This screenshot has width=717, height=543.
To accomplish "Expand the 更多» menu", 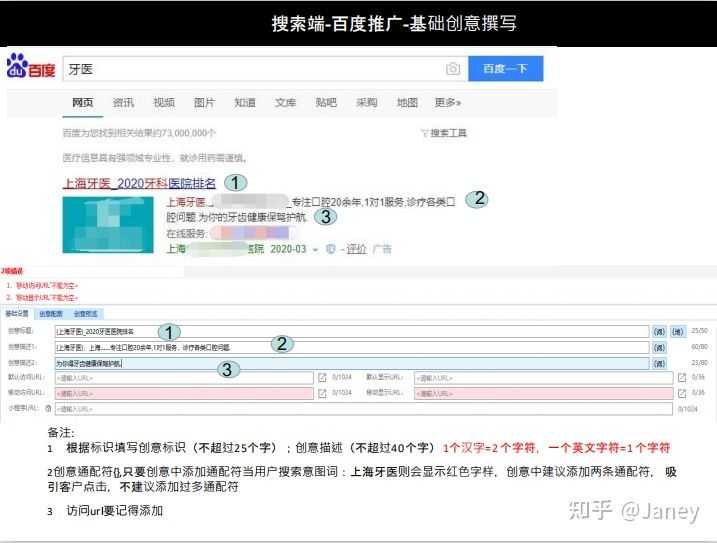I will pos(448,102).
